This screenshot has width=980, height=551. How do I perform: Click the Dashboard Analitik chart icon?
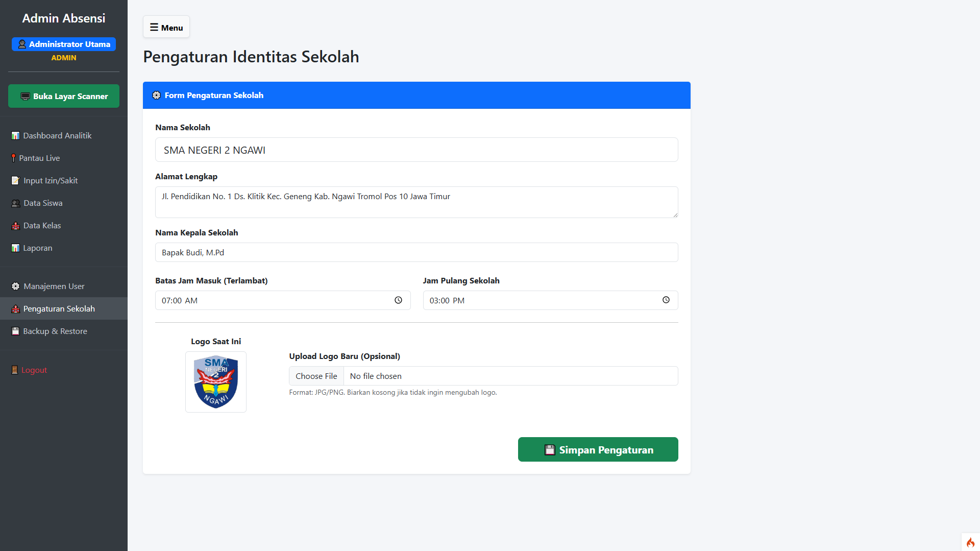(15, 136)
